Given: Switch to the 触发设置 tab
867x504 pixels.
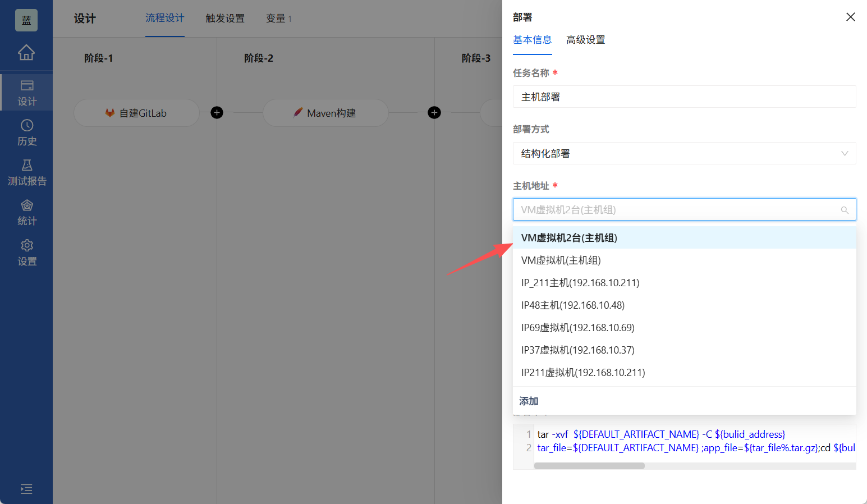Looking at the screenshot, I should click(x=224, y=18).
